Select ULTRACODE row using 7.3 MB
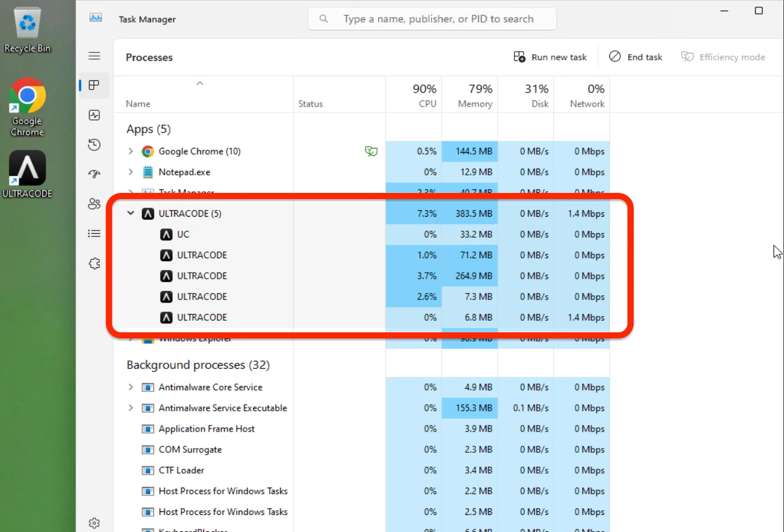 (x=362, y=296)
